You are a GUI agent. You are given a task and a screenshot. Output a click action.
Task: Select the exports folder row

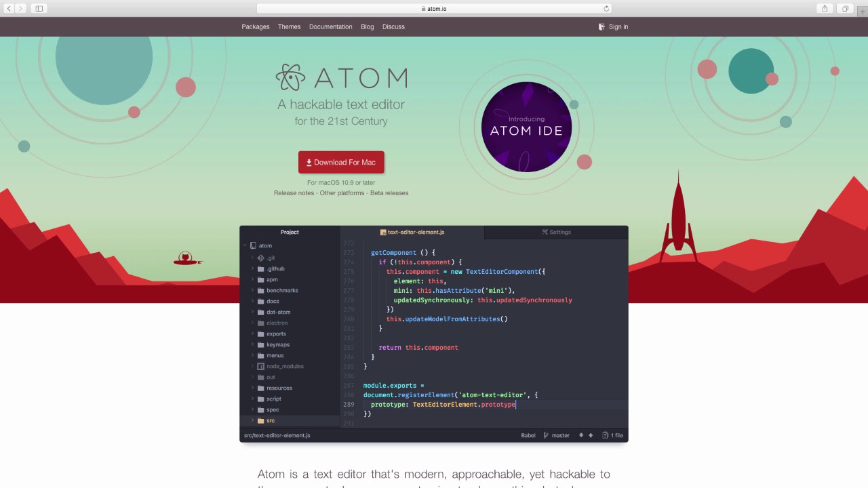point(290,333)
